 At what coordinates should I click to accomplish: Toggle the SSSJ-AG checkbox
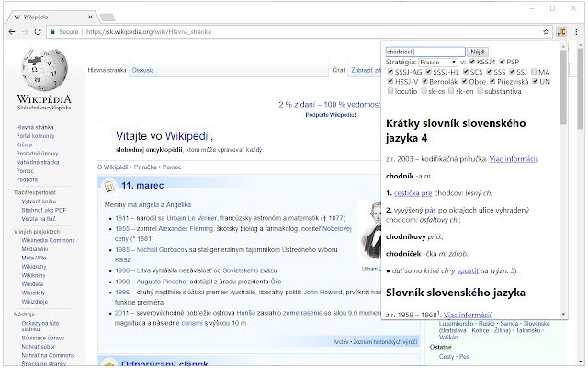pos(390,72)
